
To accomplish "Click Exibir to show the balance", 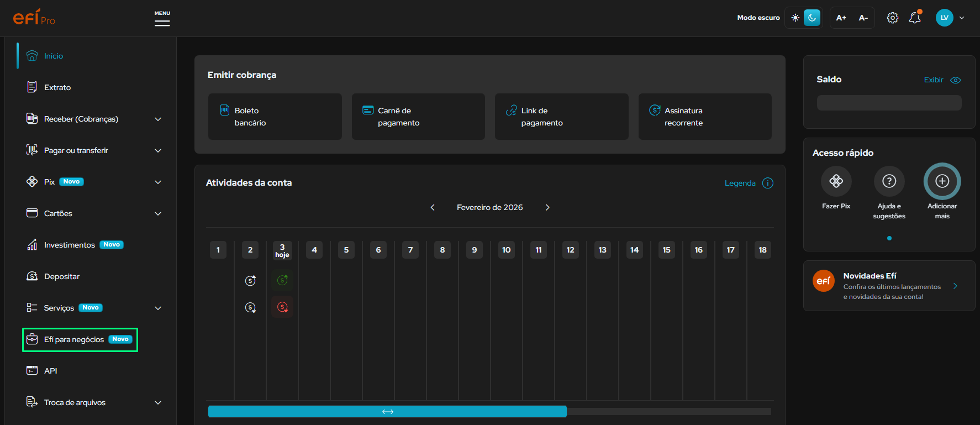I will click(x=934, y=80).
